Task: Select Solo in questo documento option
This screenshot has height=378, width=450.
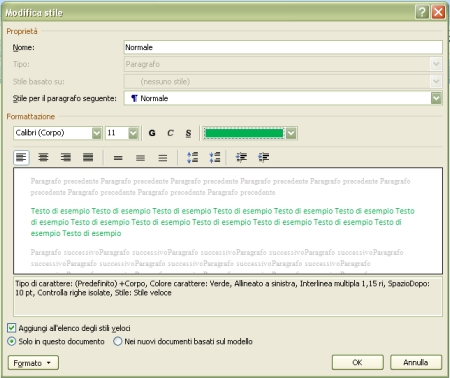Action: (12, 341)
